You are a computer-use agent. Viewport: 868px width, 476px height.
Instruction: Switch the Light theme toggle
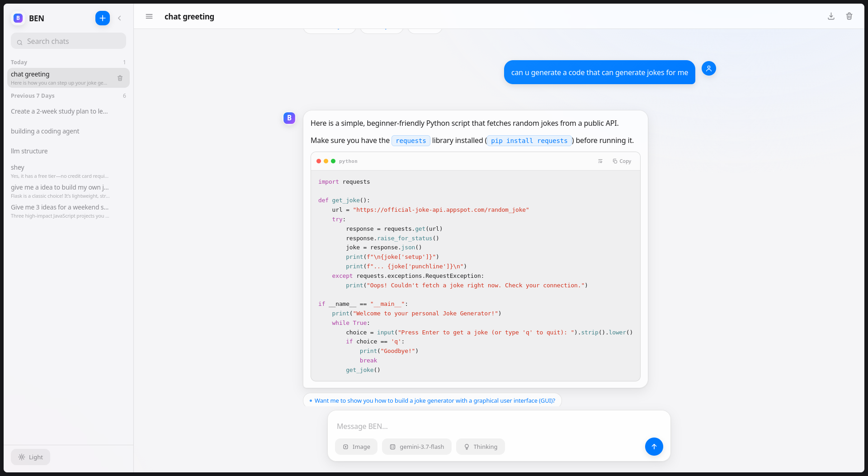pyautogui.click(x=30, y=457)
